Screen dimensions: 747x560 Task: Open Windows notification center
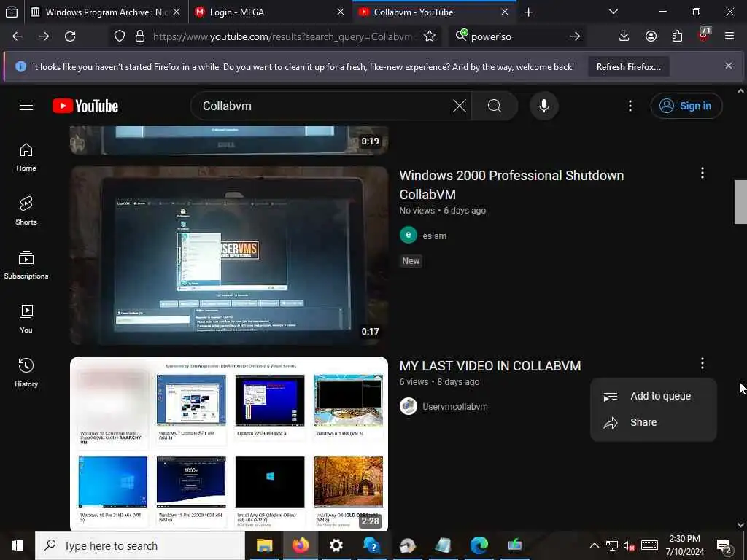[x=725, y=545]
